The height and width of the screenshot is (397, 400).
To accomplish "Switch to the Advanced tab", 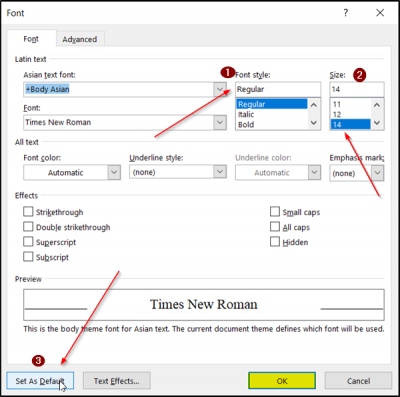I will [80, 39].
